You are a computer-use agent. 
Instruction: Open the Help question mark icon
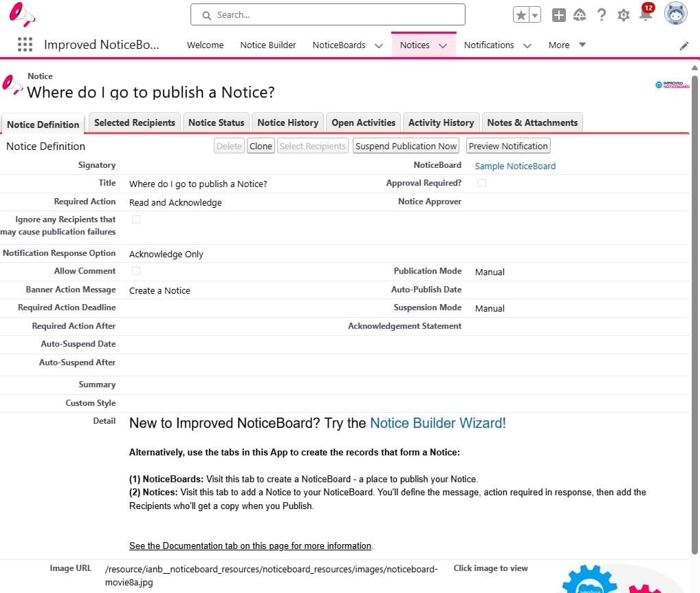(602, 14)
